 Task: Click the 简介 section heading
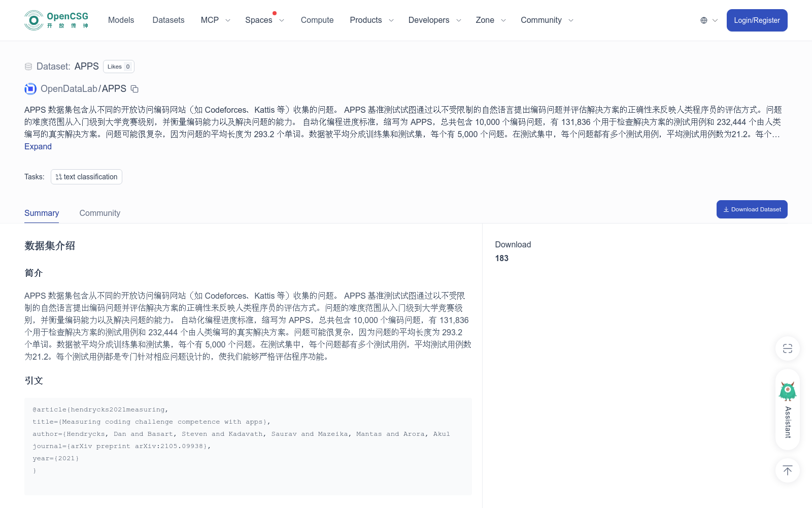click(x=33, y=273)
